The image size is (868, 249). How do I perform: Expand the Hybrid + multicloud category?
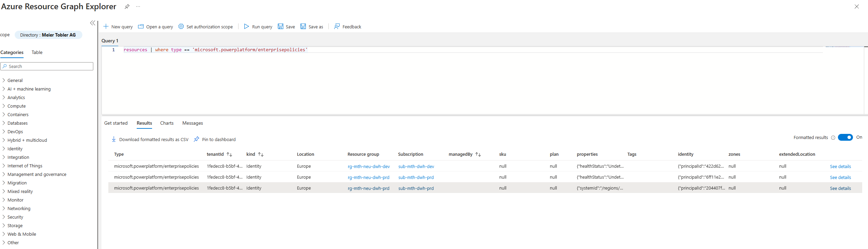tap(4, 140)
